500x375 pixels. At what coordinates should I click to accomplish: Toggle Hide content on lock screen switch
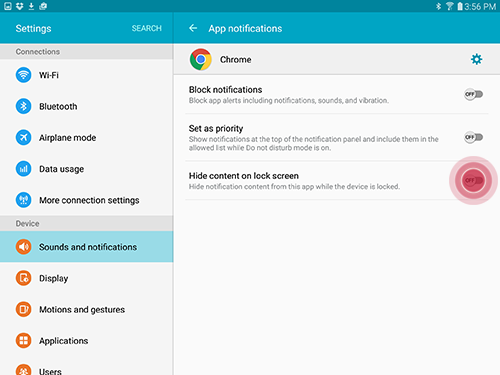[x=473, y=180]
